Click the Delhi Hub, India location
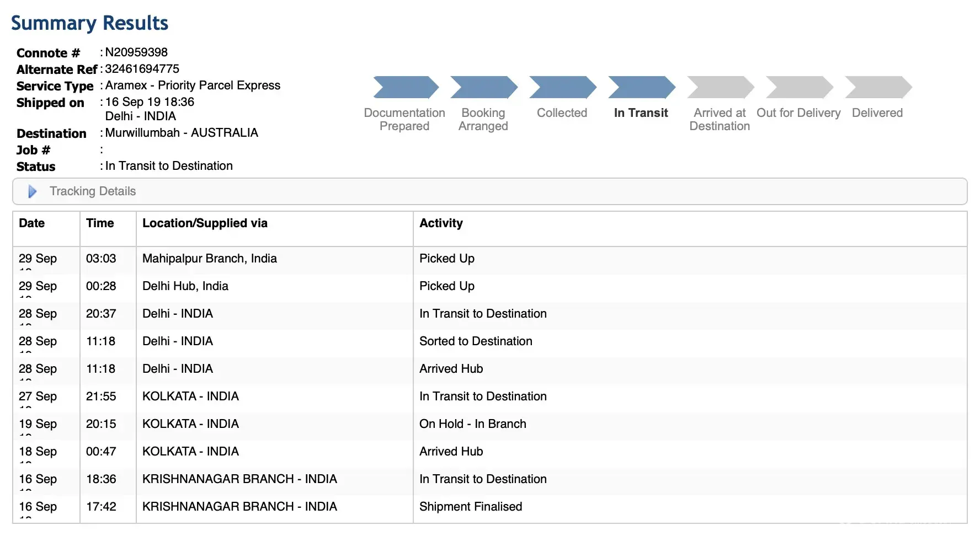Image resolution: width=980 pixels, height=536 pixels. pos(185,286)
